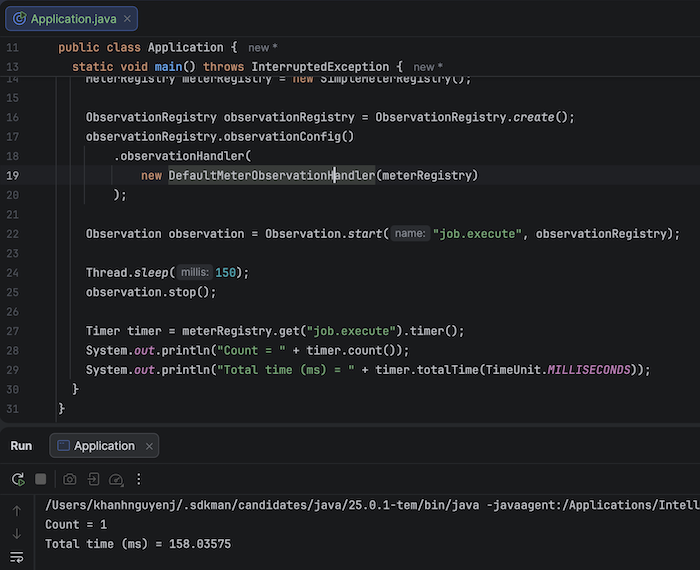Click the "new *" hint after InterruptedException
The height and width of the screenshot is (570, 700).
(x=428, y=67)
